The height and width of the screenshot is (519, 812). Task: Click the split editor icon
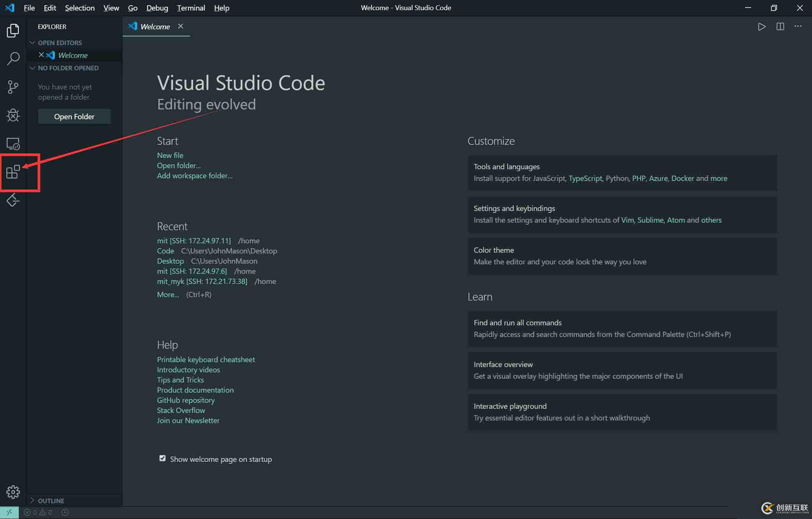(x=780, y=27)
